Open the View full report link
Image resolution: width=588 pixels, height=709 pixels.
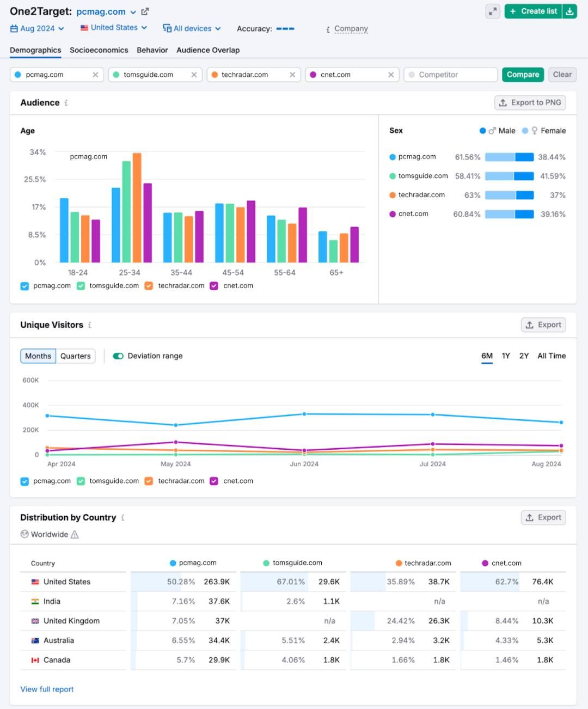(x=47, y=689)
